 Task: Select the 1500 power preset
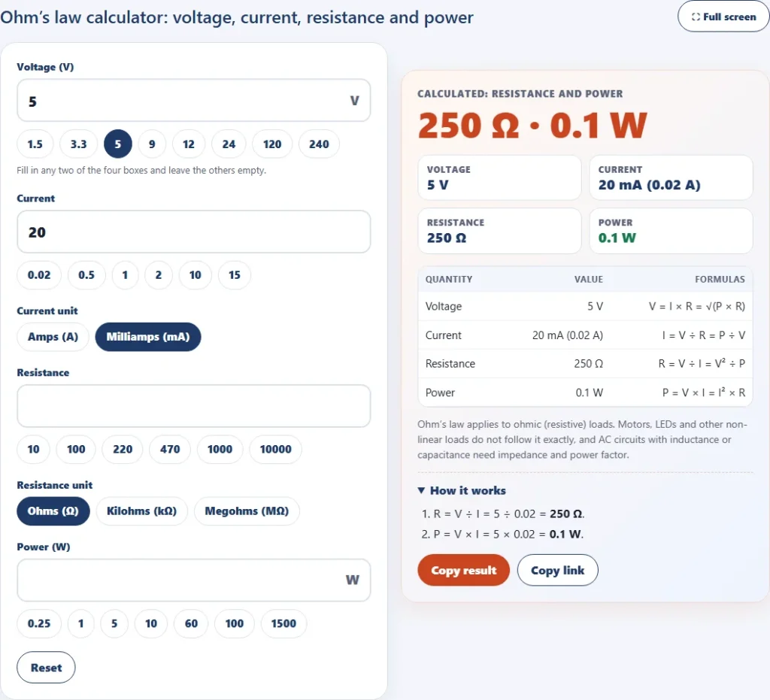tap(283, 623)
